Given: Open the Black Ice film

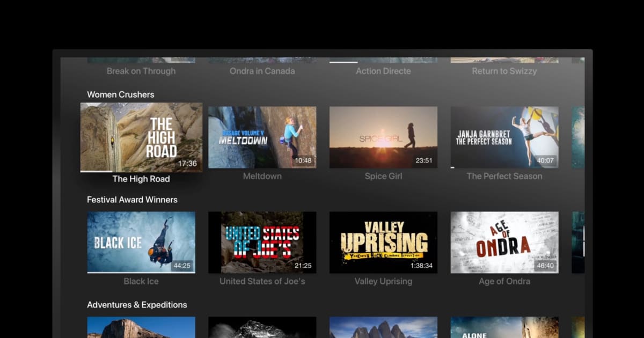Looking at the screenshot, I should click(x=141, y=243).
